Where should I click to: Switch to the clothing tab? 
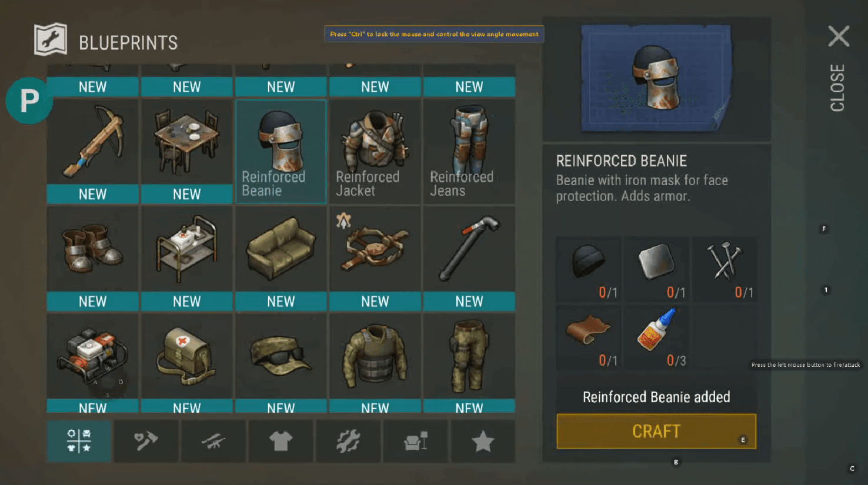point(281,441)
